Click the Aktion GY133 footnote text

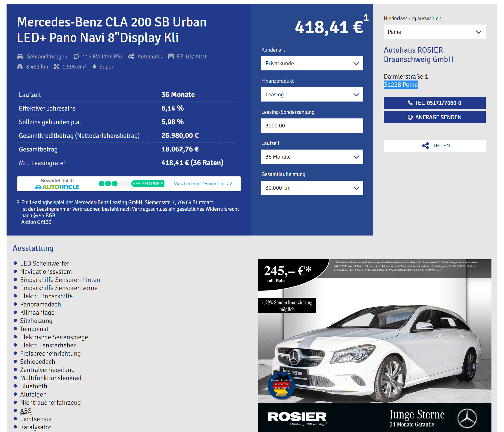36,222
